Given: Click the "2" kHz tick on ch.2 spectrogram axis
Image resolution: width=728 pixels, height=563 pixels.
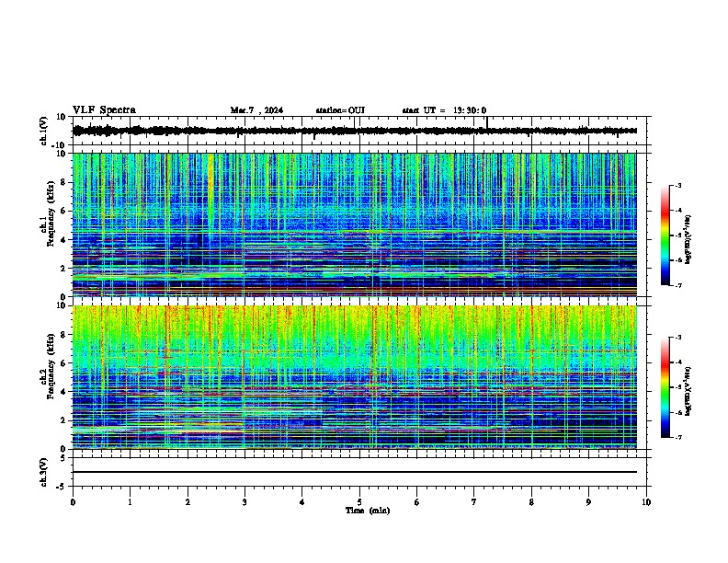Looking at the screenshot, I should point(63,420).
